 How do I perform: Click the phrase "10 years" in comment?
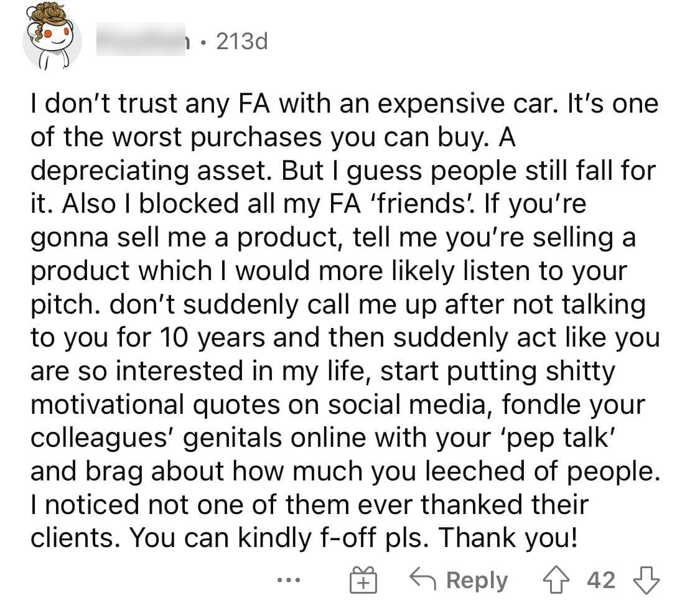212,338
